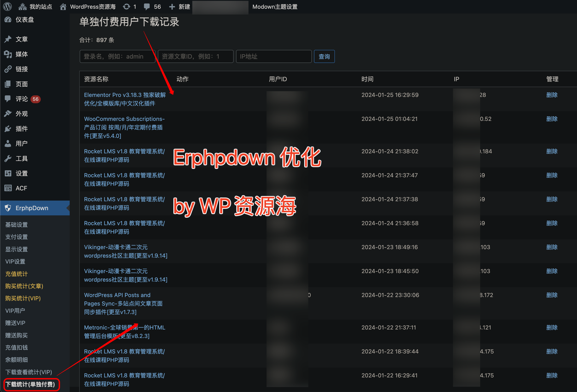This screenshot has height=392, width=577.
Task: Open WooCommerce Subscriptions resource link
Action: (124, 127)
